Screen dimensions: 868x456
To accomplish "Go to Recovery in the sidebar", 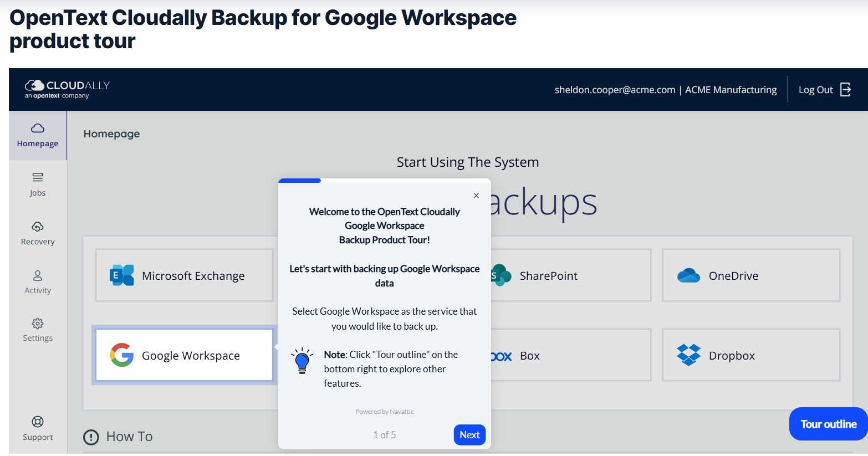I will [38, 233].
